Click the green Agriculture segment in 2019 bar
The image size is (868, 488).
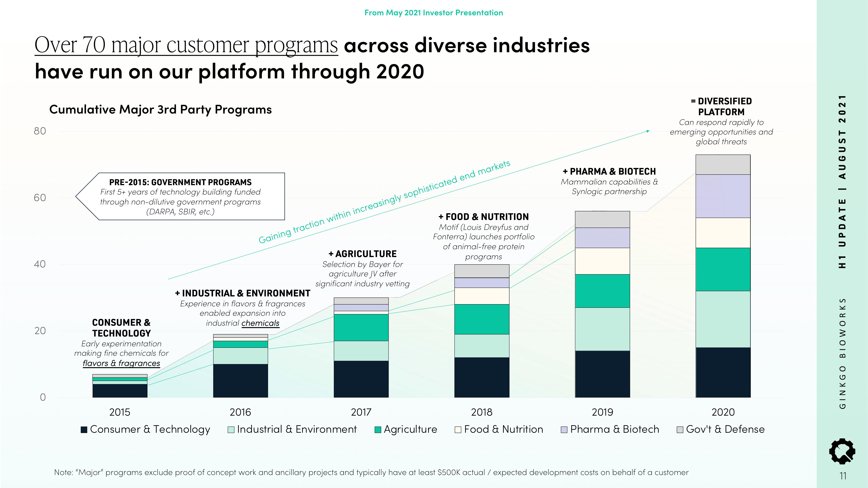pyautogui.click(x=603, y=291)
